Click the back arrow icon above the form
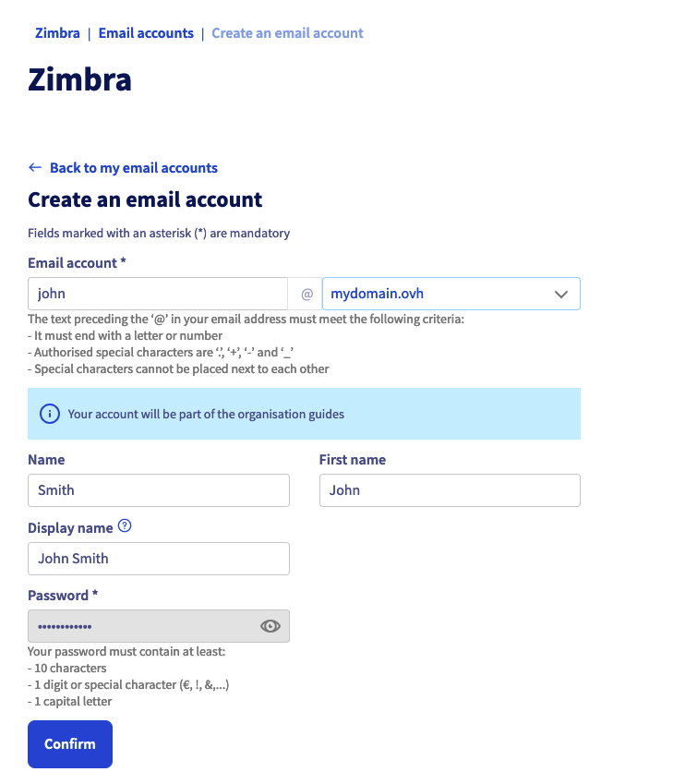Viewport: 673px width, 784px height. [x=34, y=167]
